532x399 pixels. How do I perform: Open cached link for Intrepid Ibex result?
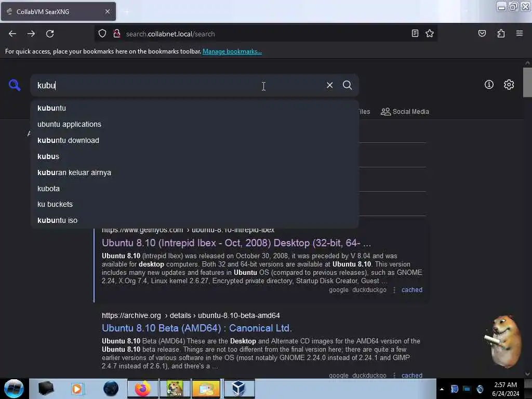coord(412,290)
